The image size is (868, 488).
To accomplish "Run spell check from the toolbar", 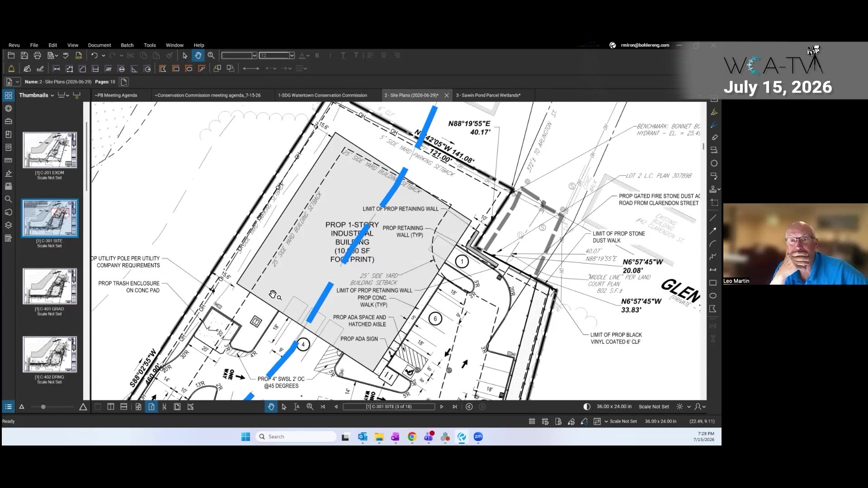I will coord(66,56).
